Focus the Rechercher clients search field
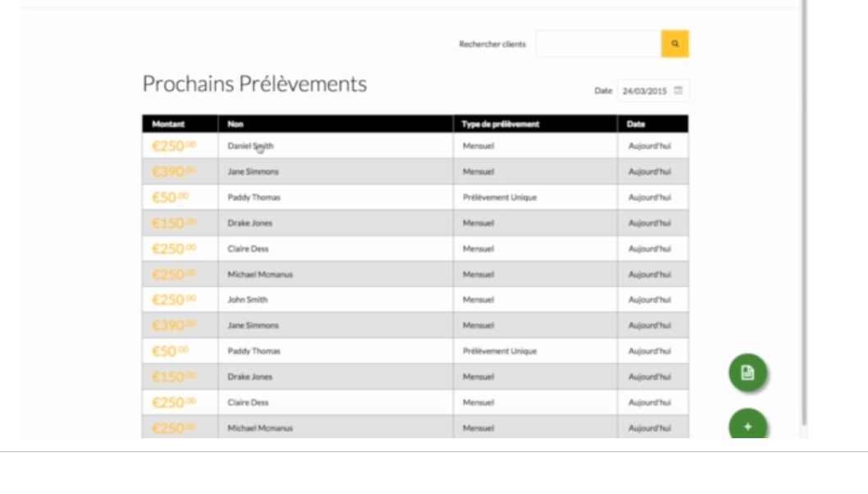Viewport: 868px width, 494px height. point(598,44)
